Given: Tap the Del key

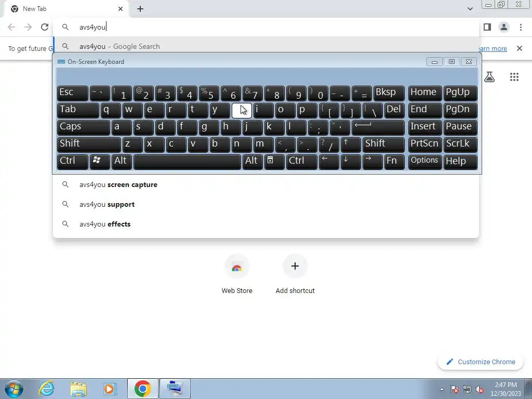Looking at the screenshot, I should 394,110.
